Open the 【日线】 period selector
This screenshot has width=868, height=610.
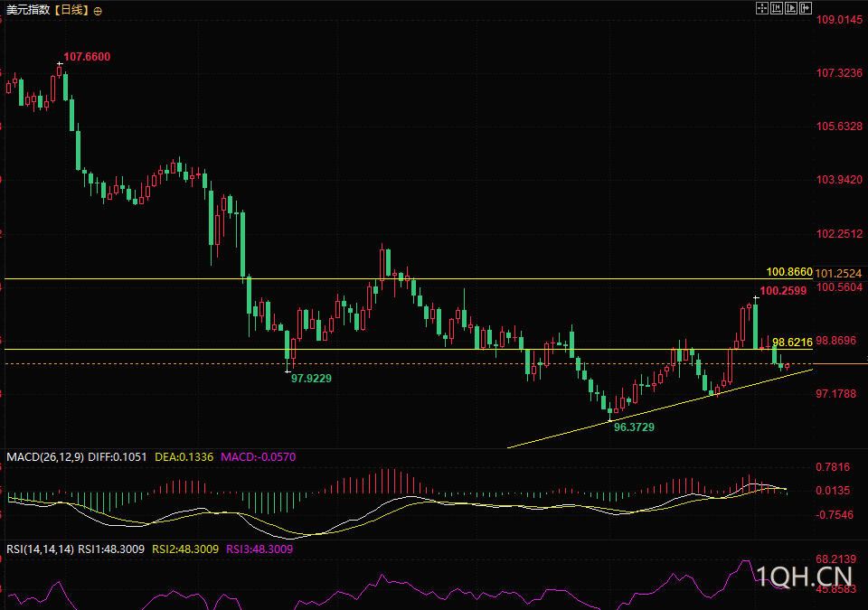71,10
